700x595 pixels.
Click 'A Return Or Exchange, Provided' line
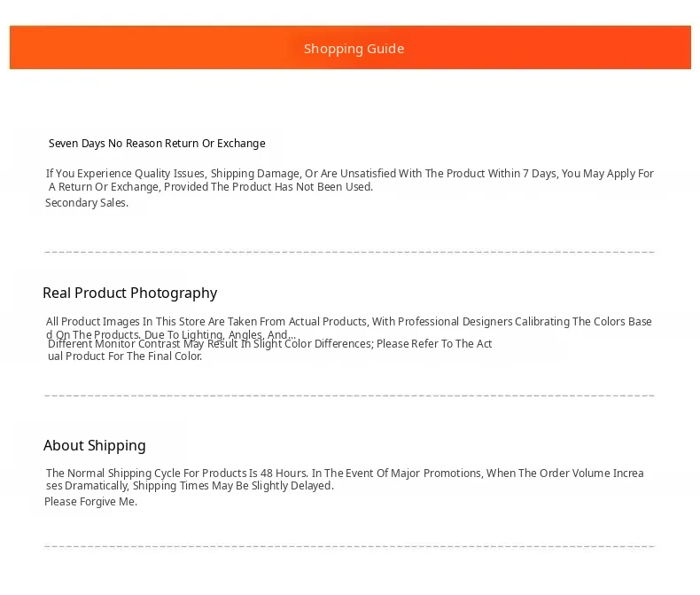coord(210,187)
